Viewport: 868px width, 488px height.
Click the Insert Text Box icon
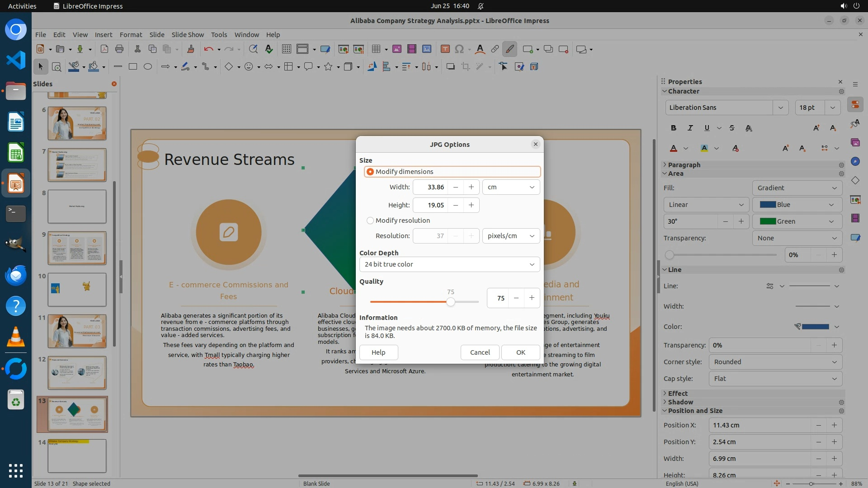click(x=445, y=49)
